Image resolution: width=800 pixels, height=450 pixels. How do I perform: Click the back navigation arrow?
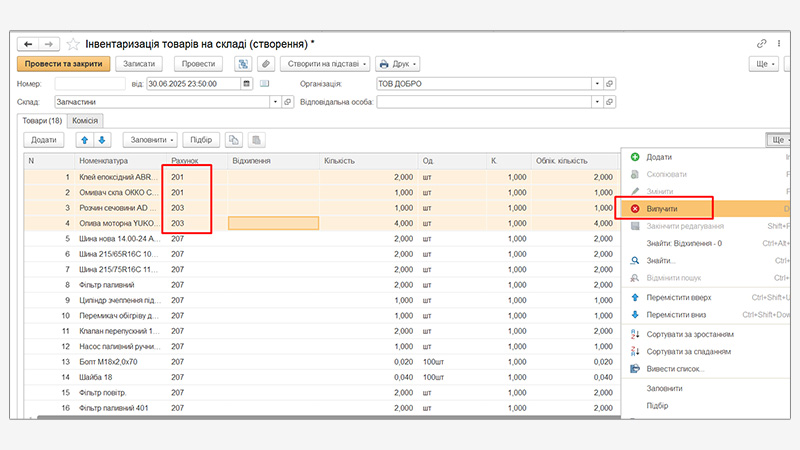(x=28, y=44)
